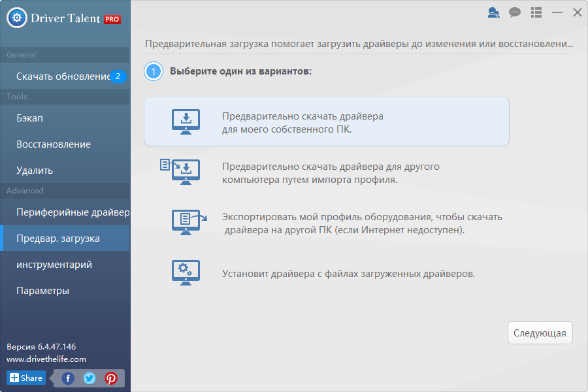Click the install drivers gears monitor icon
Image resolution: width=588 pixels, height=392 pixels.
pyautogui.click(x=186, y=272)
